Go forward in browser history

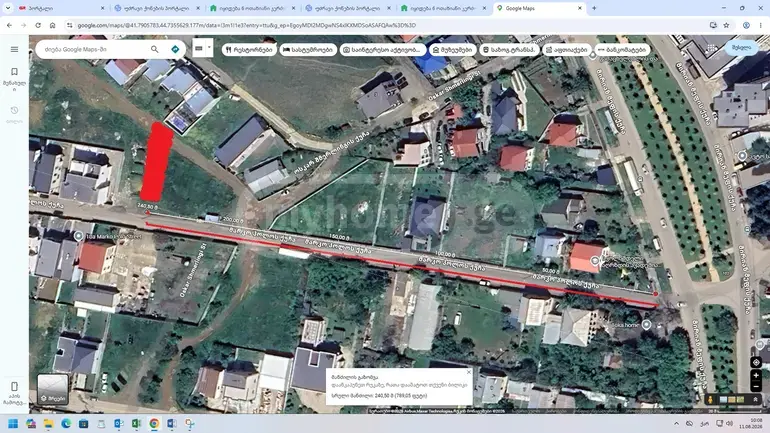coord(24,25)
